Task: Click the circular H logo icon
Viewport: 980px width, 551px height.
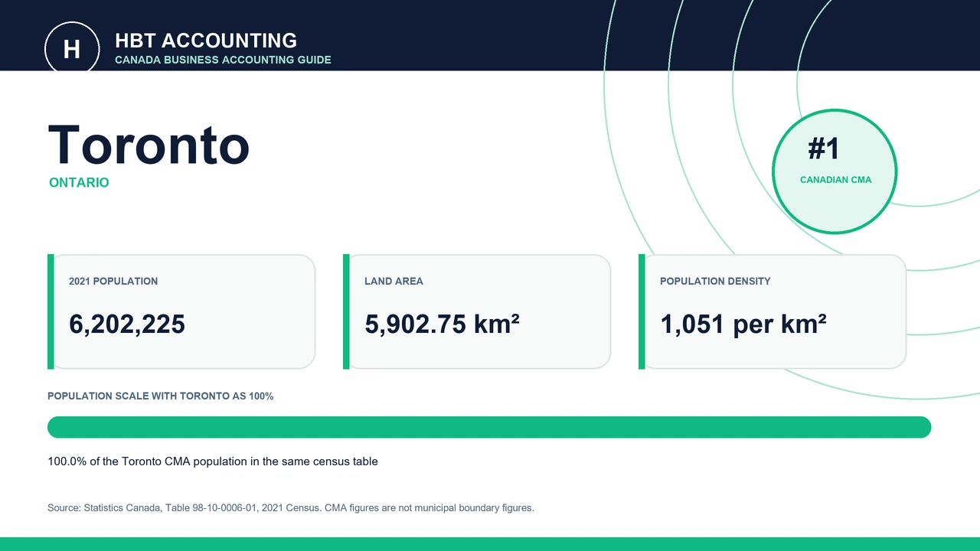Action: 72,49
